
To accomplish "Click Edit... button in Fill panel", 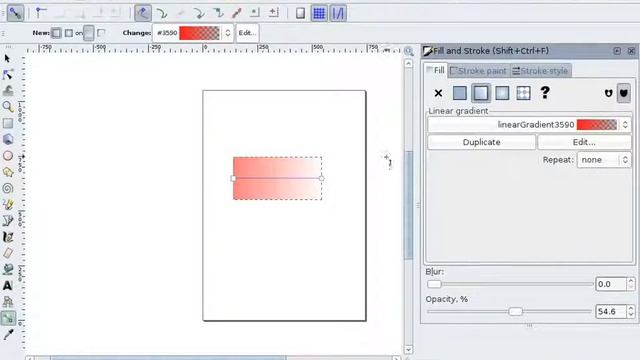I will (x=584, y=142).
